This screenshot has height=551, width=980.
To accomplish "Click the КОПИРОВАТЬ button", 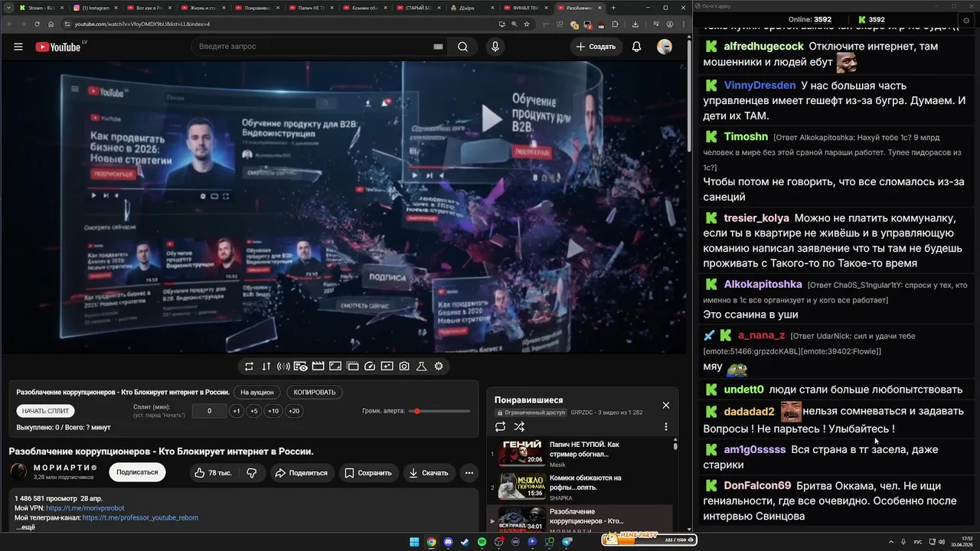I will [315, 392].
